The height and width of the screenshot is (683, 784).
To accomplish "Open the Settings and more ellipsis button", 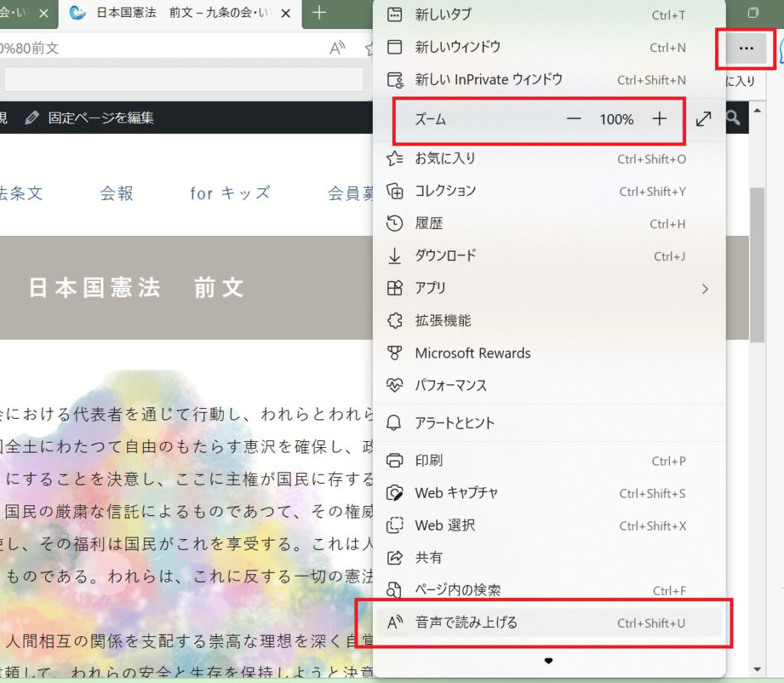I will coord(746,48).
